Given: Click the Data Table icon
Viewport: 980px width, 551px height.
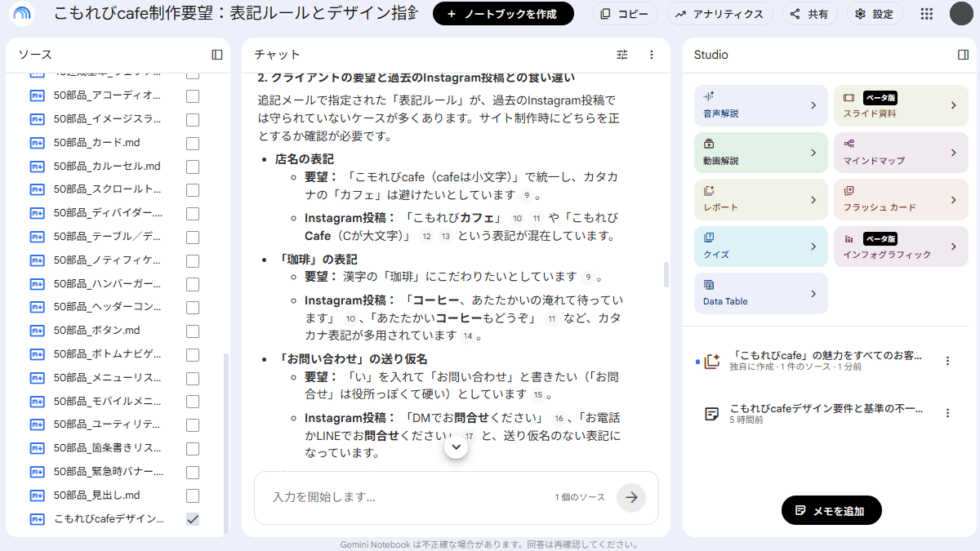Looking at the screenshot, I should 709,285.
